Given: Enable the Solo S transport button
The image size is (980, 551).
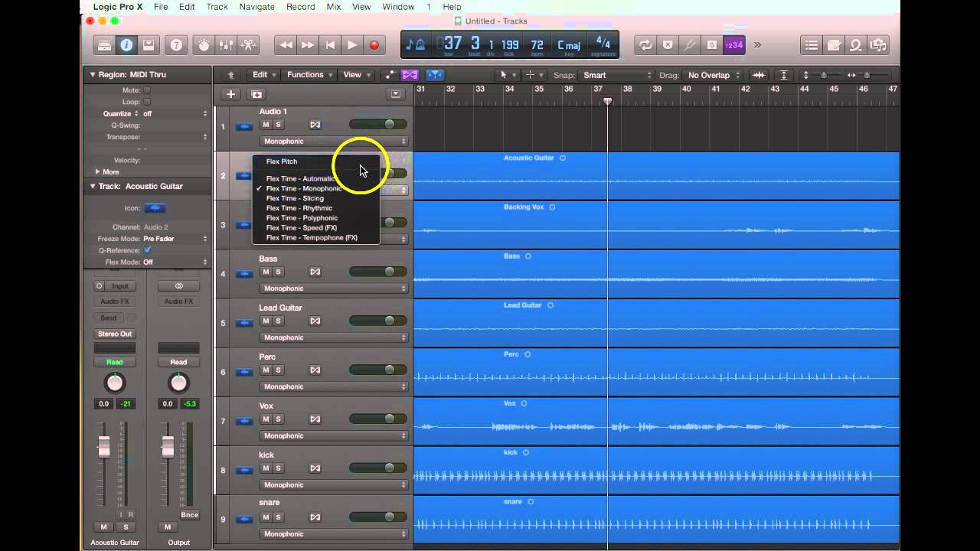Looking at the screenshot, I should pos(712,45).
